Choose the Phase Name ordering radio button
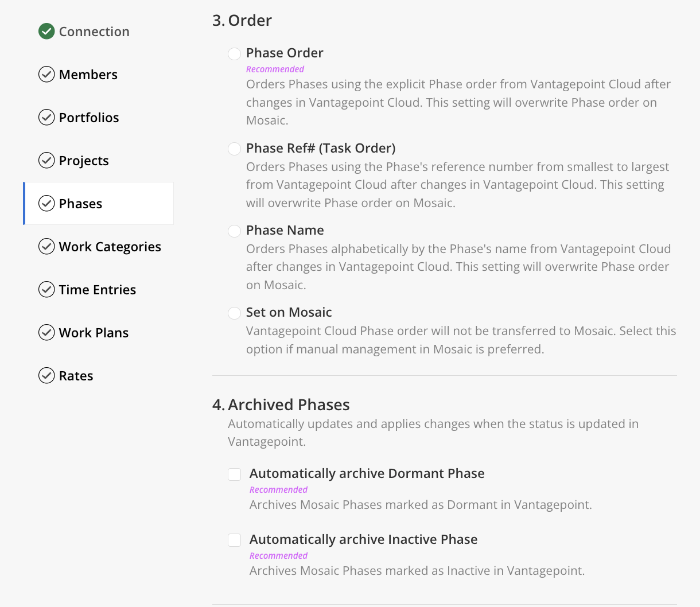 [x=234, y=231]
